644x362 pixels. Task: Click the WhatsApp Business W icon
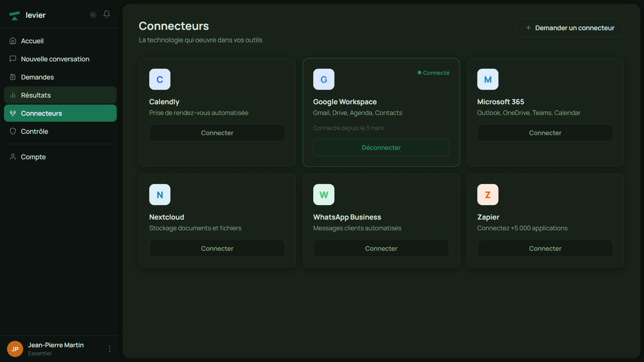pos(324,195)
